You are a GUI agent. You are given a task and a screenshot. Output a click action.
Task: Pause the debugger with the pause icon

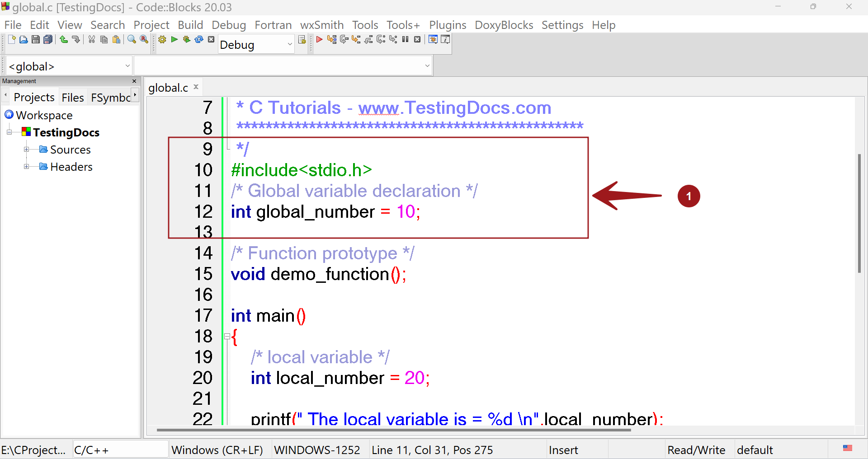[x=405, y=39]
